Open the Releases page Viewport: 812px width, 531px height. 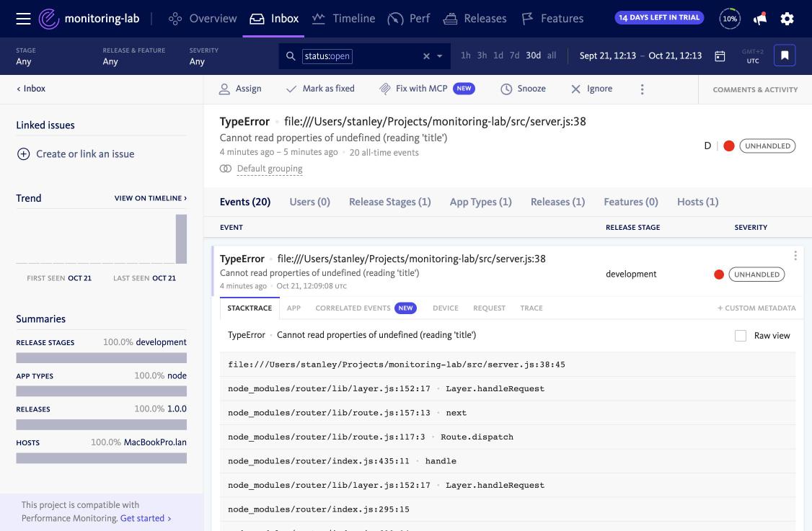475,19
